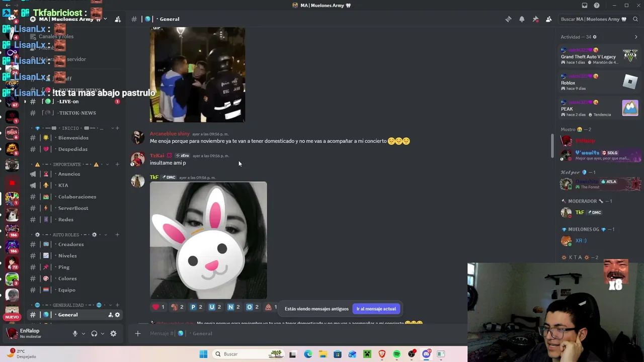The width and height of the screenshot is (644, 362).
Task: Toggle the member list
Action: (x=548, y=19)
